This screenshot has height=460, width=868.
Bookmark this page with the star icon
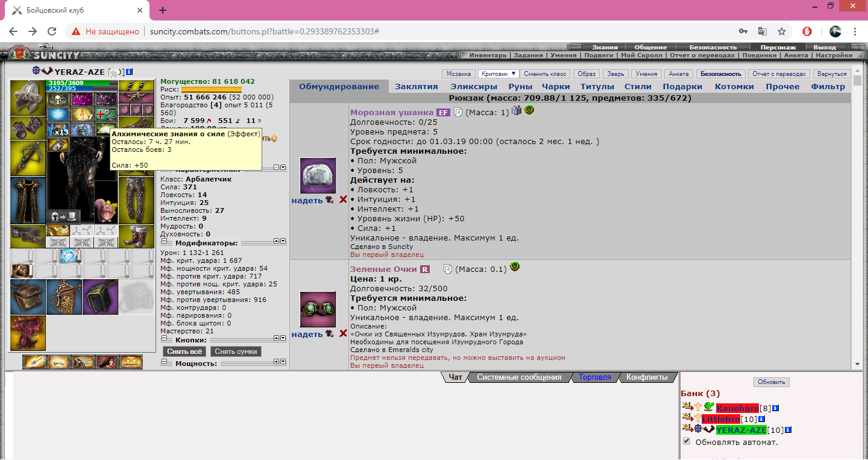coord(781,31)
